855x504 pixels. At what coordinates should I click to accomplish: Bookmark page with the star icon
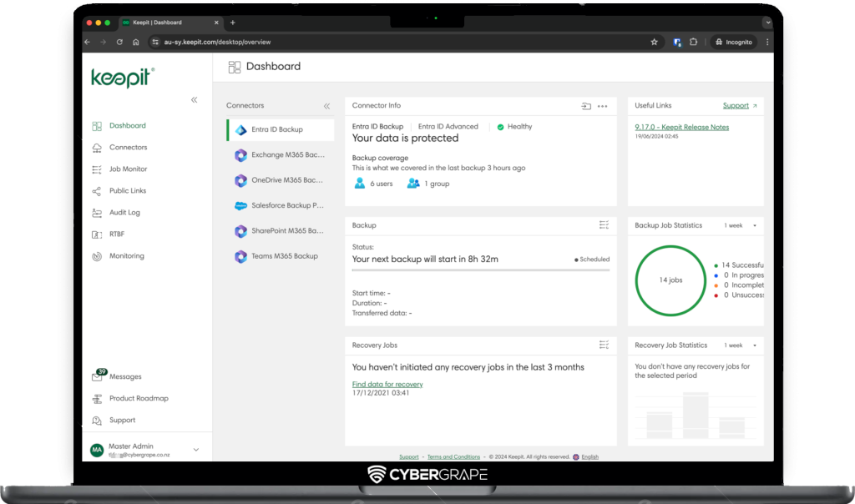(655, 42)
